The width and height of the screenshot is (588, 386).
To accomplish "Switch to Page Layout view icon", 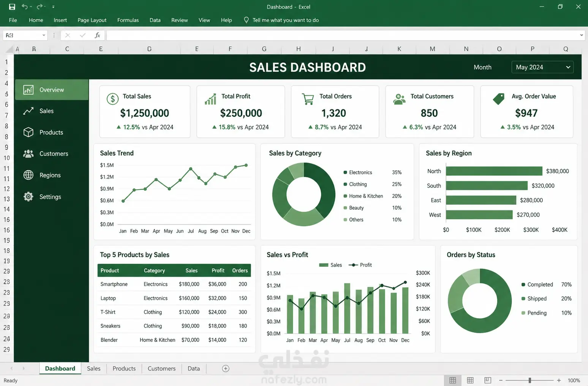I will (470, 380).
